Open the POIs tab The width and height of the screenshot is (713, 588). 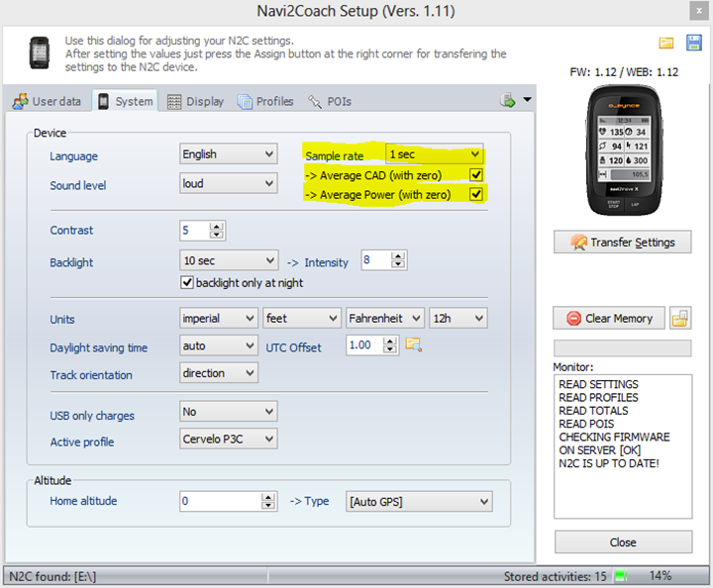tap(330, 101)
